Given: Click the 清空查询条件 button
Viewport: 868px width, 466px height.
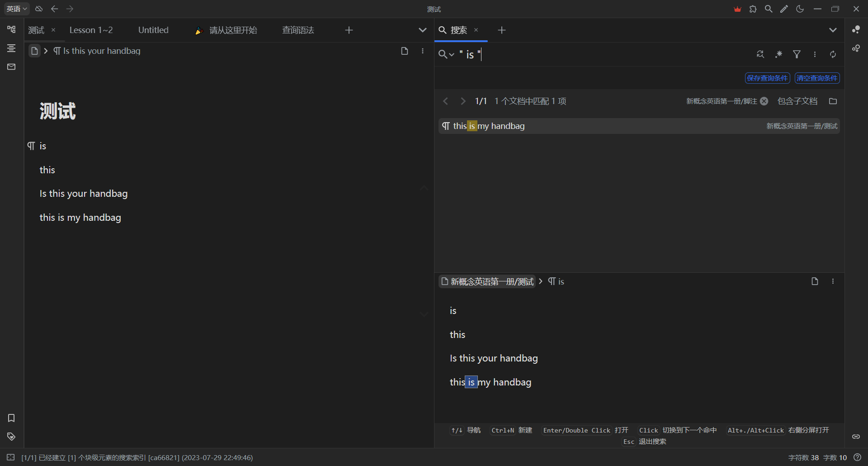Looking at the screenshot, I should pyautogui.click(x=817, y=78).
